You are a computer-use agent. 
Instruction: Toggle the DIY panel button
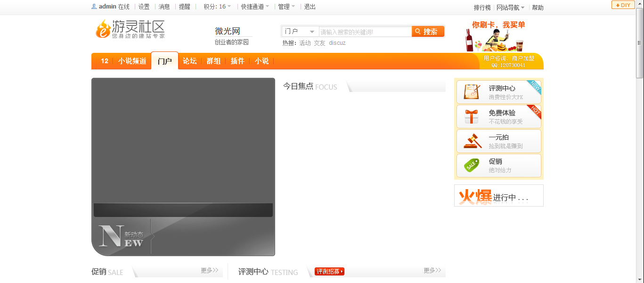623,5
